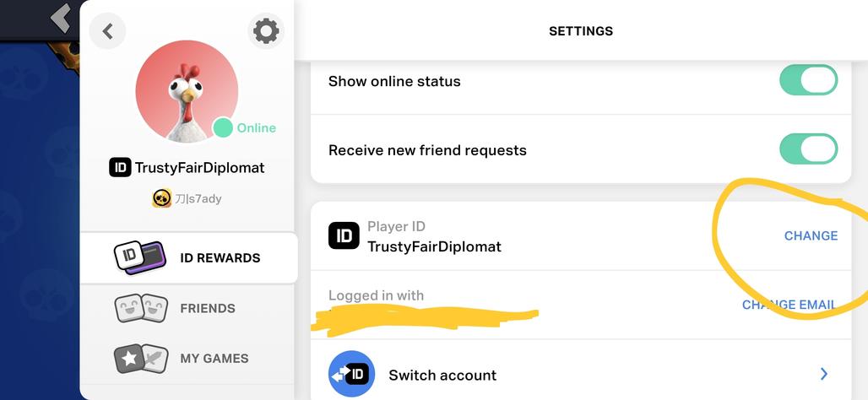The width and height of the screenshot is (868, 400).
Task: Click the blue Switch account icon
Action: pyautogui.click(x=351, y=375)
